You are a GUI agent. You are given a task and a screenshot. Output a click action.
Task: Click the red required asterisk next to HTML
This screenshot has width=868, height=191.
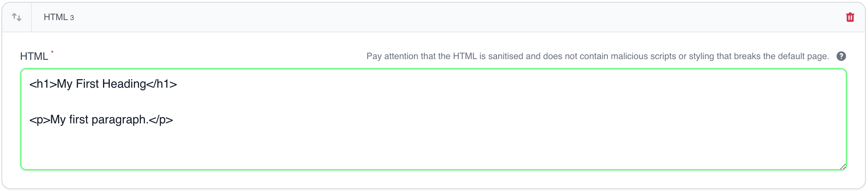[52, 52]
